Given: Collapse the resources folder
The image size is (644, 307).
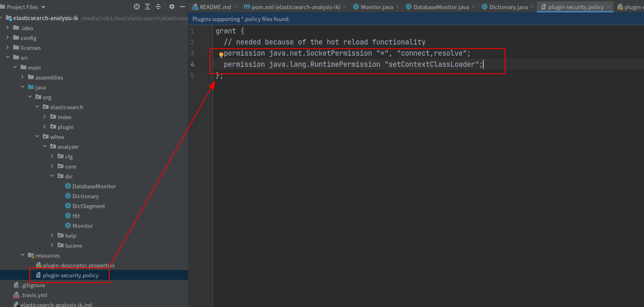Looking at the screenshot, I should click(x=22, y=255).
